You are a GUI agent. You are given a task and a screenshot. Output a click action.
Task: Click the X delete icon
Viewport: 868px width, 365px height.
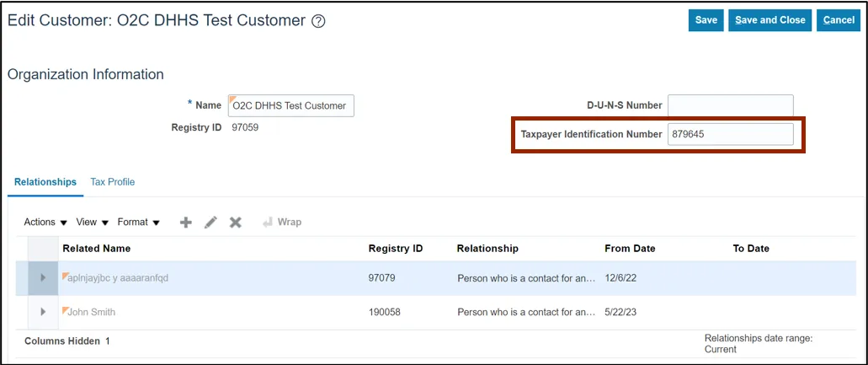point(236,222)
